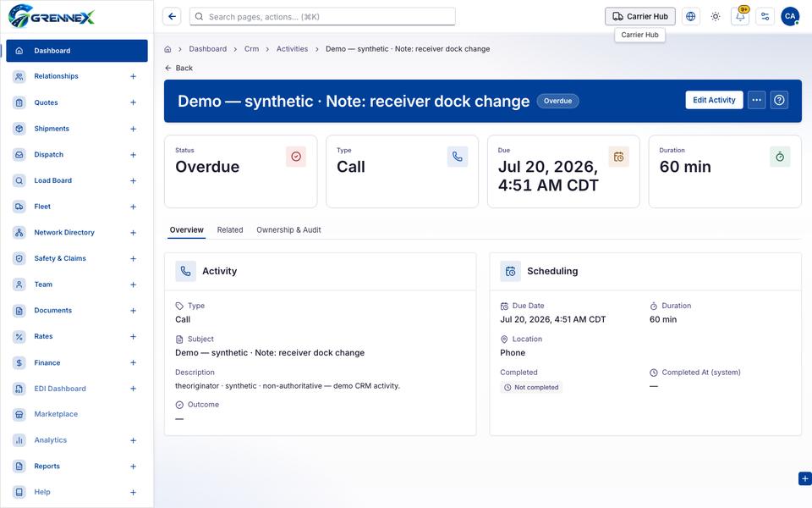The height and width of the screenshot is (508, 812).
Task: Open the CA user avatar menu
Action: [790, 17]
